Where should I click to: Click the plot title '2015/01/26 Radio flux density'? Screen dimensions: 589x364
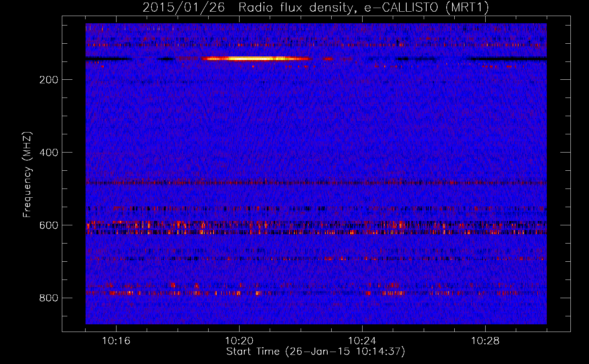pos(316,8)
